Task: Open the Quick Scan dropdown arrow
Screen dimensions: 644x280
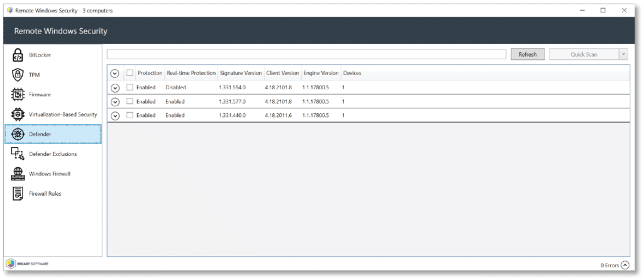Action: pyautogui.click(x=623, y=54)
